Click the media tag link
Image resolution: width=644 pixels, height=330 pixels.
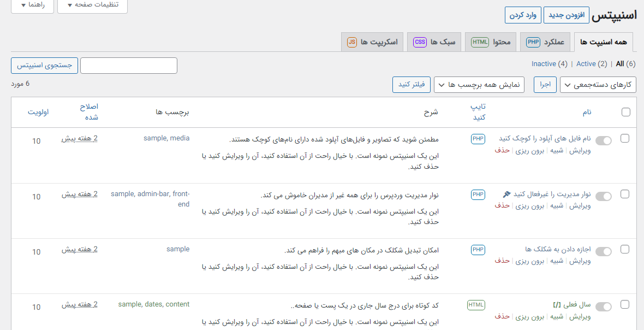click(180, 138)
